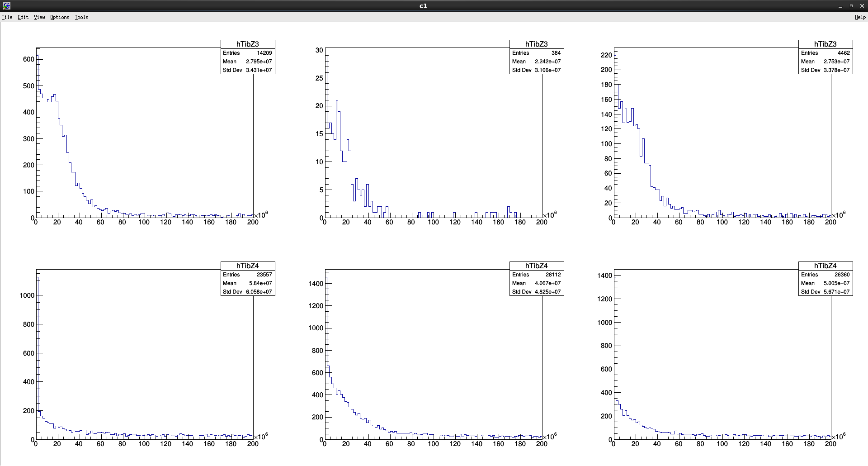Click the Mean 2.242e+07 row in stats box

click(x=536, y=62)
